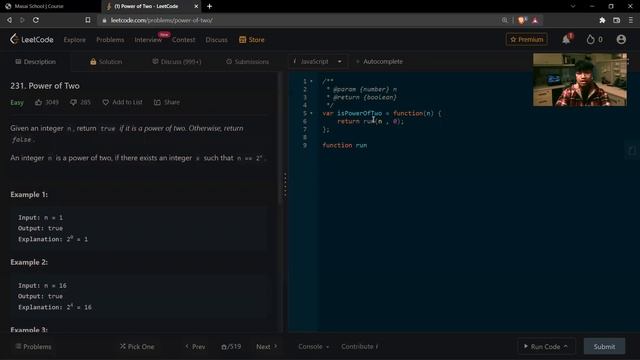640x360 pixels.
Task: Go to Prev problem
Action: pos(195,347)
